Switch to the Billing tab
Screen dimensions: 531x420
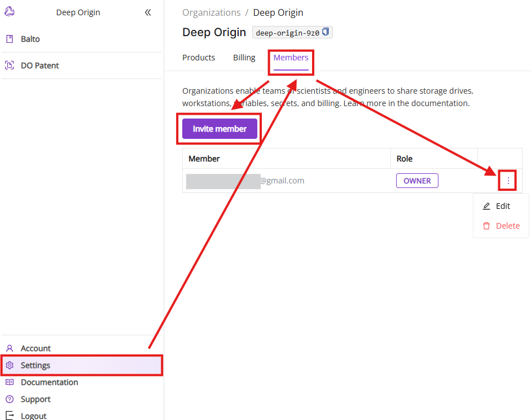tap(244, 58)
